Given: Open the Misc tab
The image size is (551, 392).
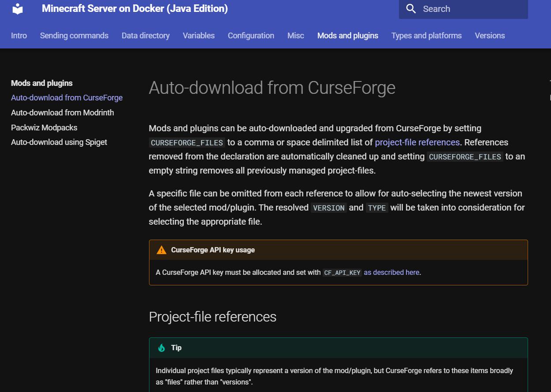Looking at the screenshot, I should [295, 36].
